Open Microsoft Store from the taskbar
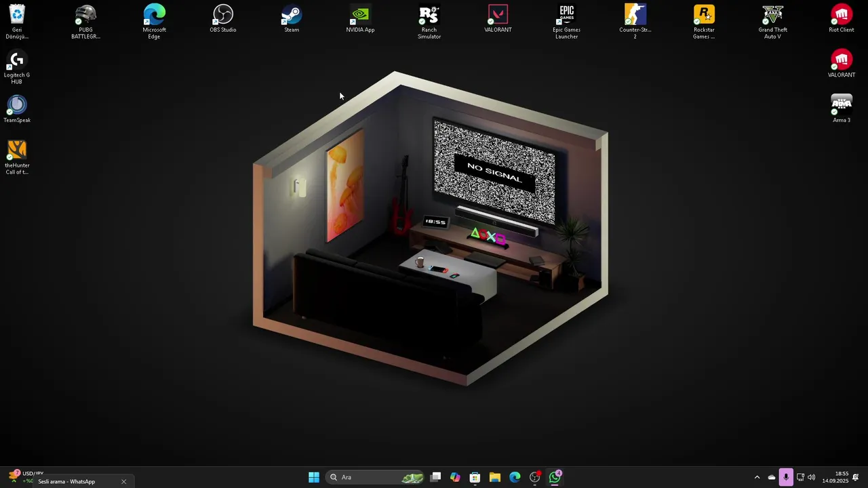 475,477
